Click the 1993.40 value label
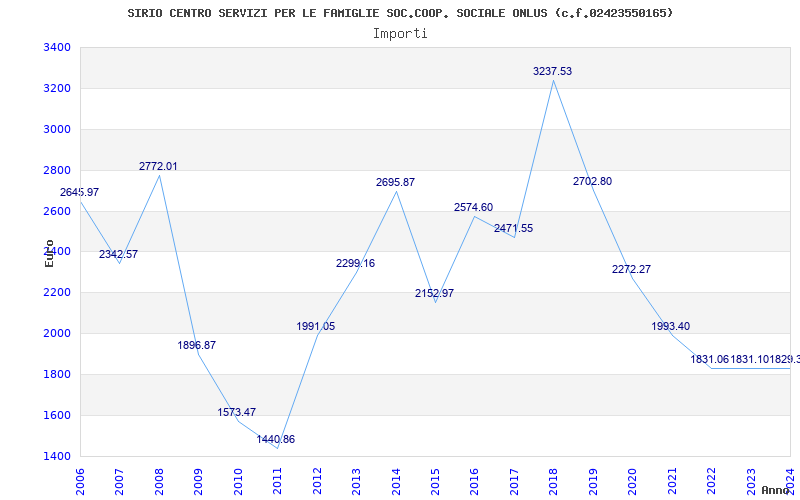Viewport: 800px width, 500px height. pyautogui.click(x=670, y=326)
